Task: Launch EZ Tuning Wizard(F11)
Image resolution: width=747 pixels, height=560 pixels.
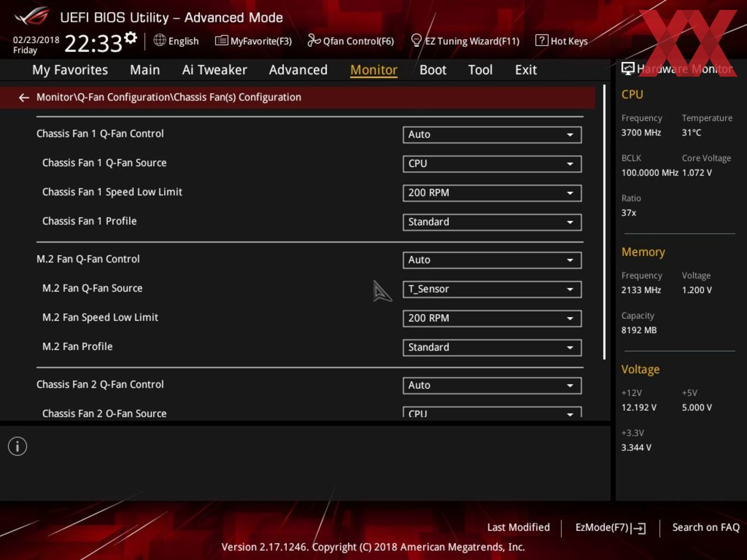Action: point(465,41)
